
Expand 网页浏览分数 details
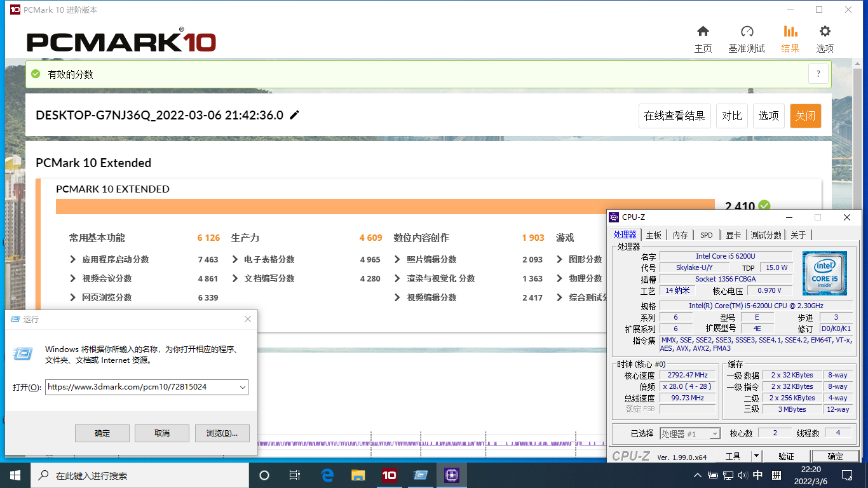pos(73,297)
